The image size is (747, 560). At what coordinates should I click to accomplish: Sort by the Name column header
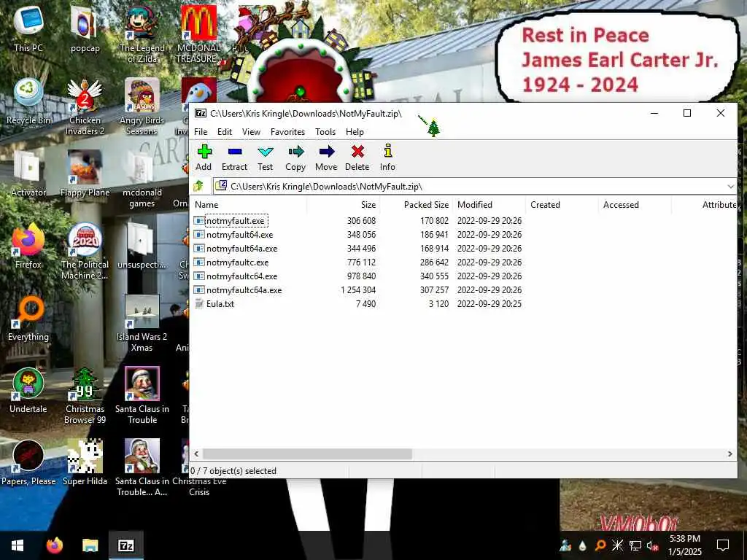click(248, 205)
